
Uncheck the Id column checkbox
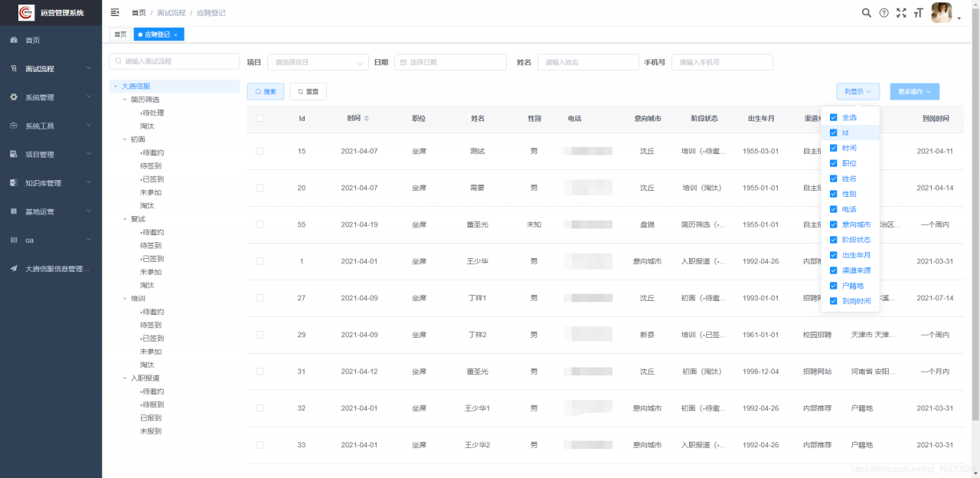pos(834,133)
